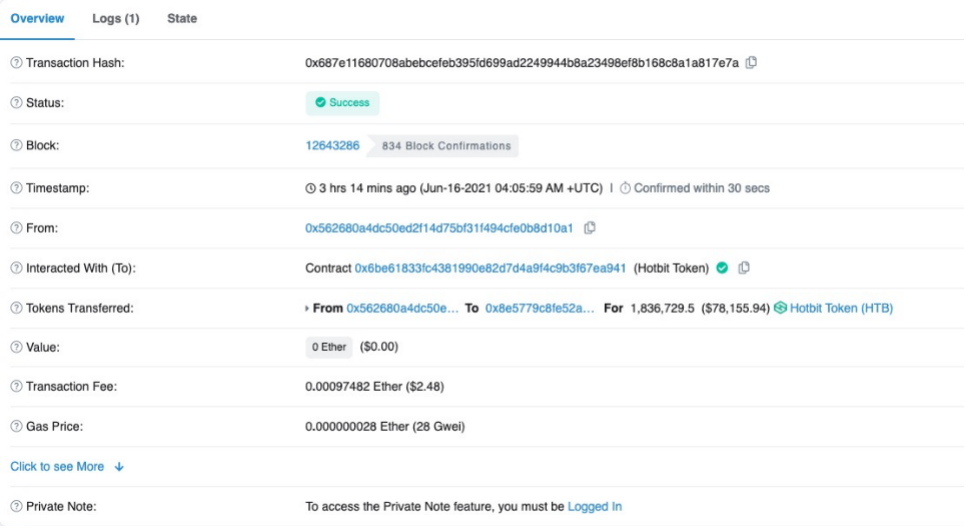Click green verified checkmark beside Hotbit Token
The height and width of the screenshot is (528, 966).
tap(722, 268)
